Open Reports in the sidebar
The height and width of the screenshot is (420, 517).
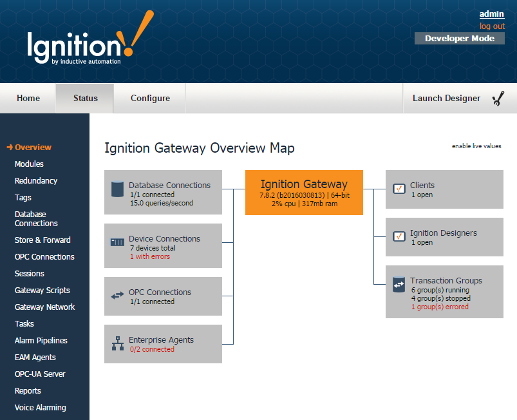(28, 391)
